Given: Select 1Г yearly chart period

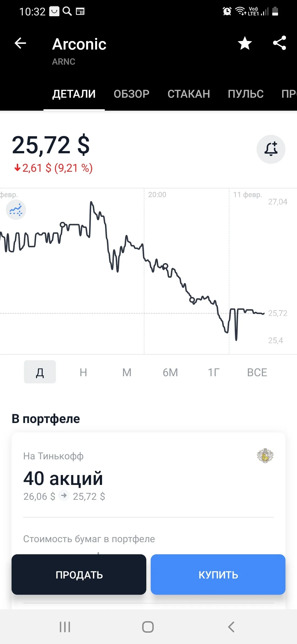Looking at the screenshot, I should [214, 372].
